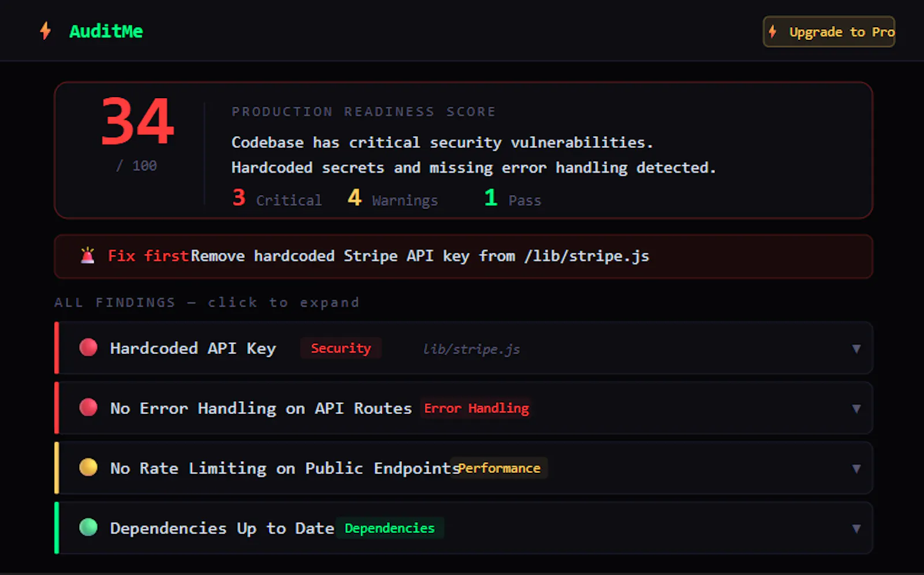
Task: Click 'Hardcoded secrets and missing error handling' line
Action: 474,168
